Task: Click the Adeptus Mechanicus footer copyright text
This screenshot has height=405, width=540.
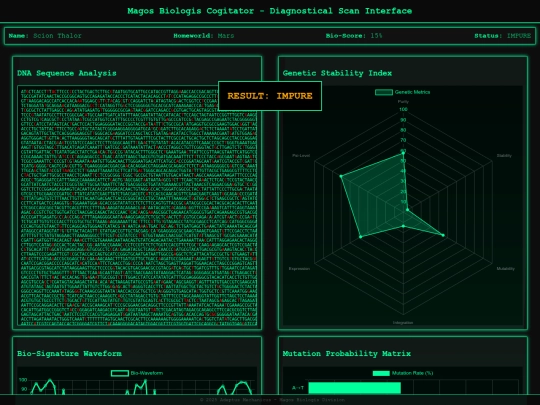Action: pyautogui.click(x=272, y=400)
